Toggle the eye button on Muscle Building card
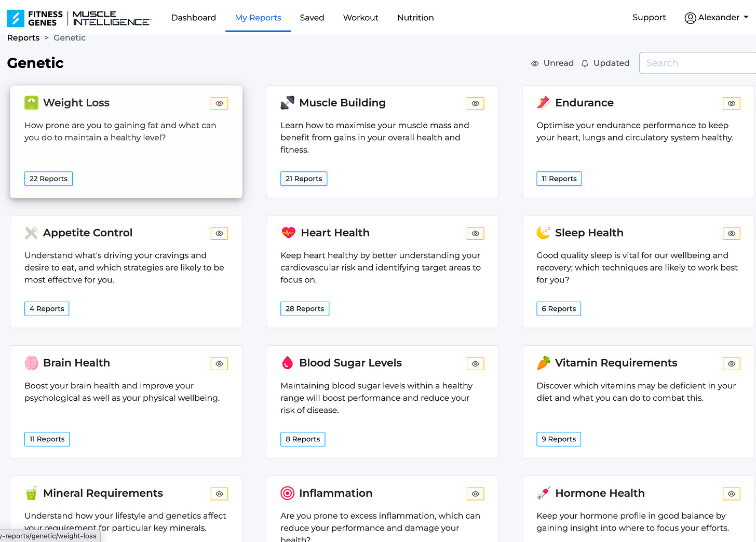Viewport: 756px width, 542px height. click(475, 103)
